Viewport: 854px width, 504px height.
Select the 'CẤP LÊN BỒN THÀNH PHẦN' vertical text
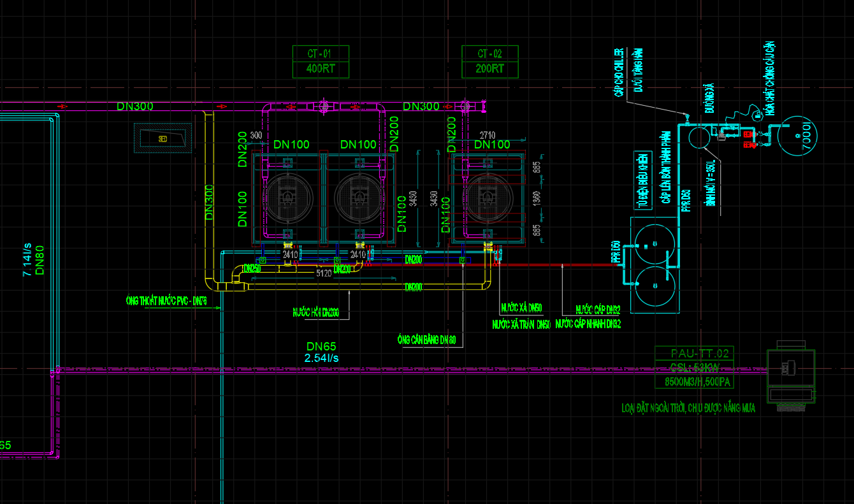point(665,167)
